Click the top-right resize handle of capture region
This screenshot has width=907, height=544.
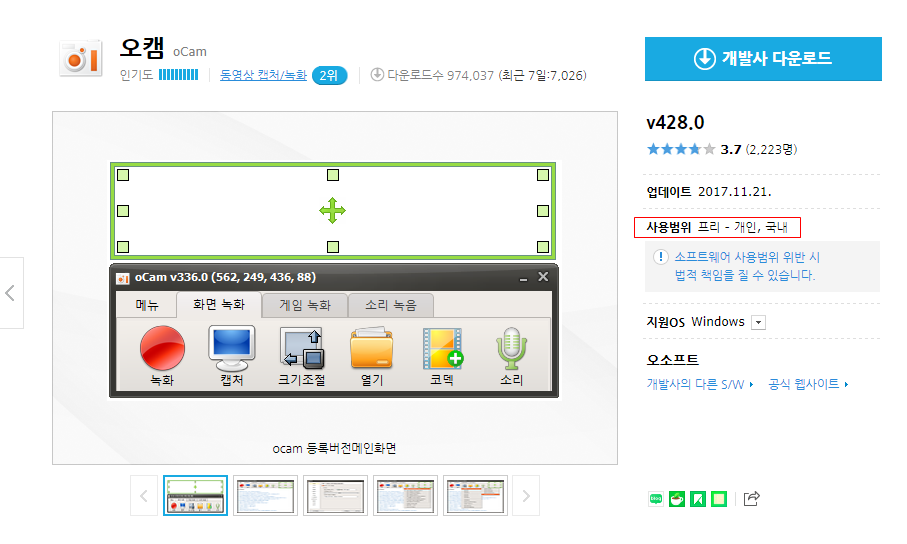click(x=543, y=175)
